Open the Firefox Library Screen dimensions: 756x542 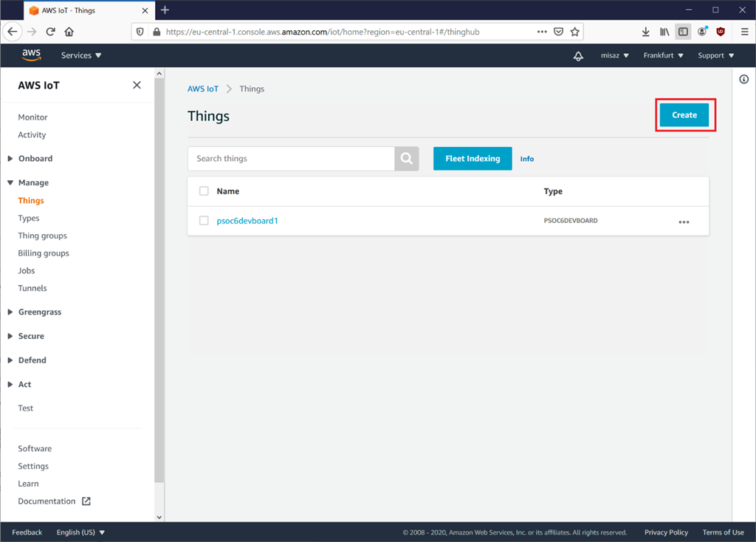click(x=664, y=32)
